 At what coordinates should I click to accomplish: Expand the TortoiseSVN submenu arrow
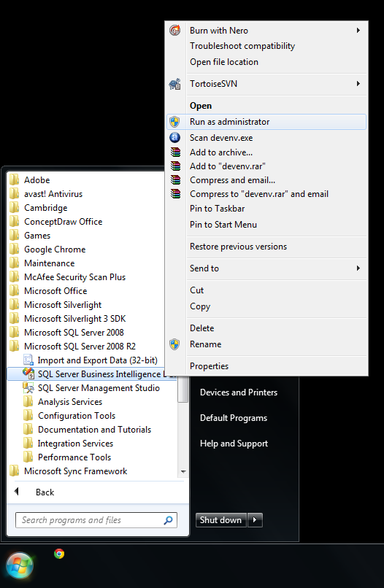pyautogui.click(x=358, y=83)
